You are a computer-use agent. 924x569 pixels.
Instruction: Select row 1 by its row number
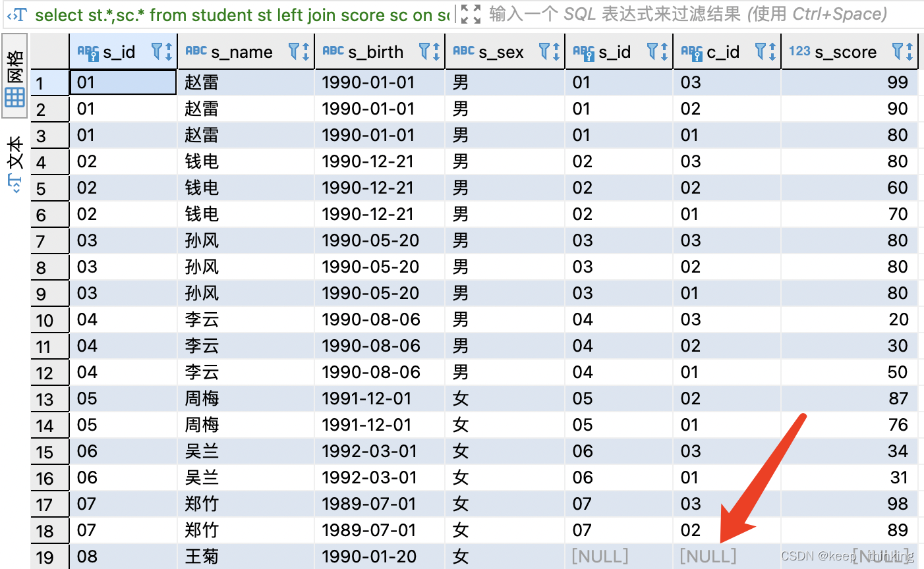tap(50, 83)
